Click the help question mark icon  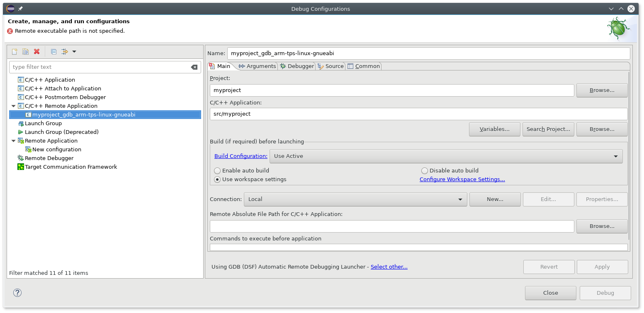17,293
